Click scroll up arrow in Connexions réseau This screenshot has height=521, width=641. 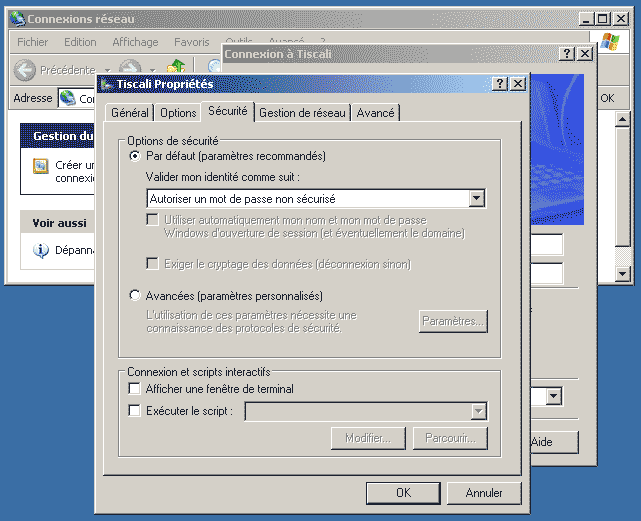[x=622, y=119]
